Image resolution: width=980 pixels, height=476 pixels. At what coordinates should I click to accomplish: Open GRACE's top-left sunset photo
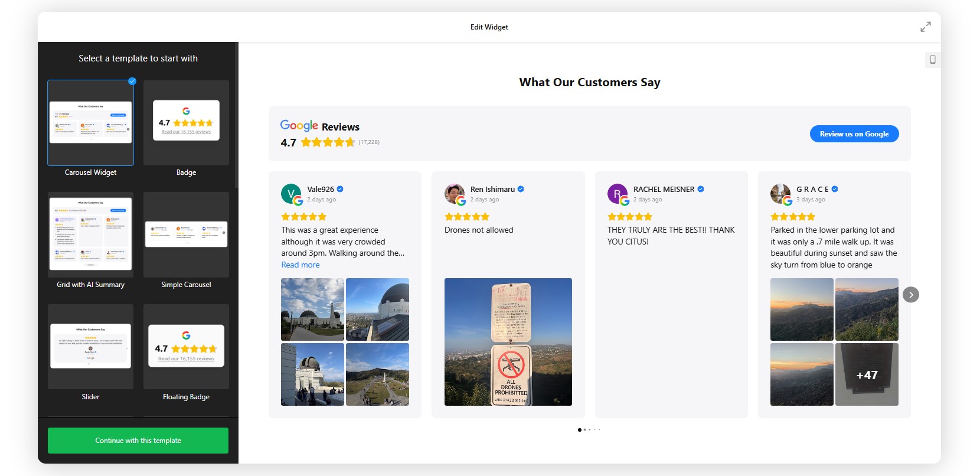click(x=802, y=309)
